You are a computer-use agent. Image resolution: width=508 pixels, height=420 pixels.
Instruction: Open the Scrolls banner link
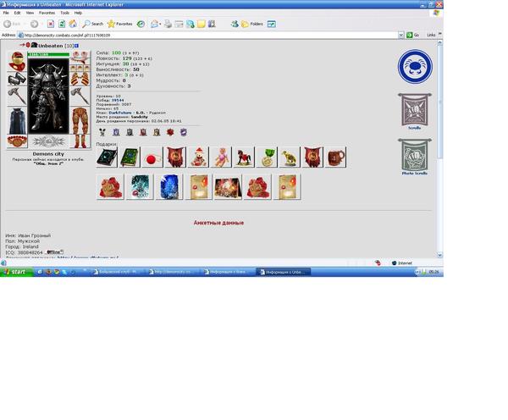[x=415, y=112]
